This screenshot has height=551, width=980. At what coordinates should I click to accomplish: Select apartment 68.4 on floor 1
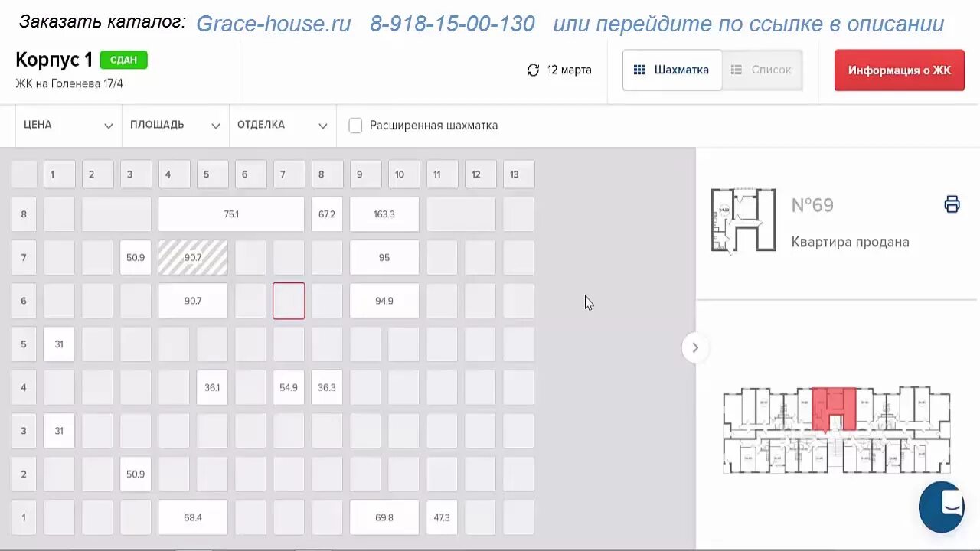[193, 517]
